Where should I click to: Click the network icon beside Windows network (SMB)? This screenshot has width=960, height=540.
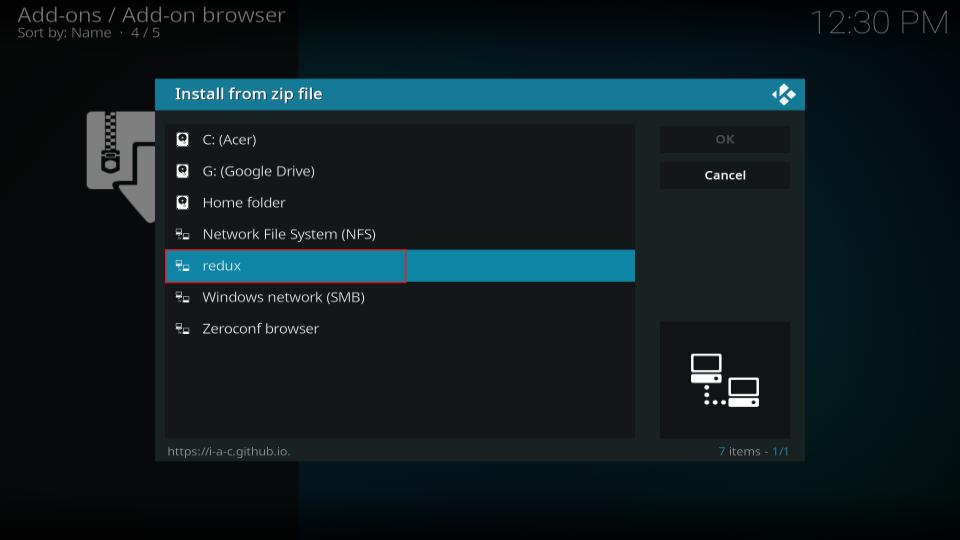pos(182,297)
